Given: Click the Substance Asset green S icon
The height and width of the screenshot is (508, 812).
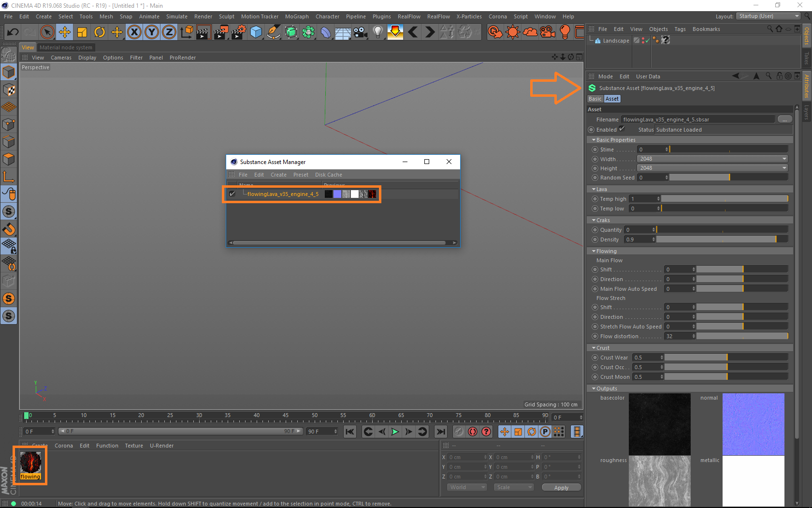Looking at the screenshot, I should [x=592, y=88].
